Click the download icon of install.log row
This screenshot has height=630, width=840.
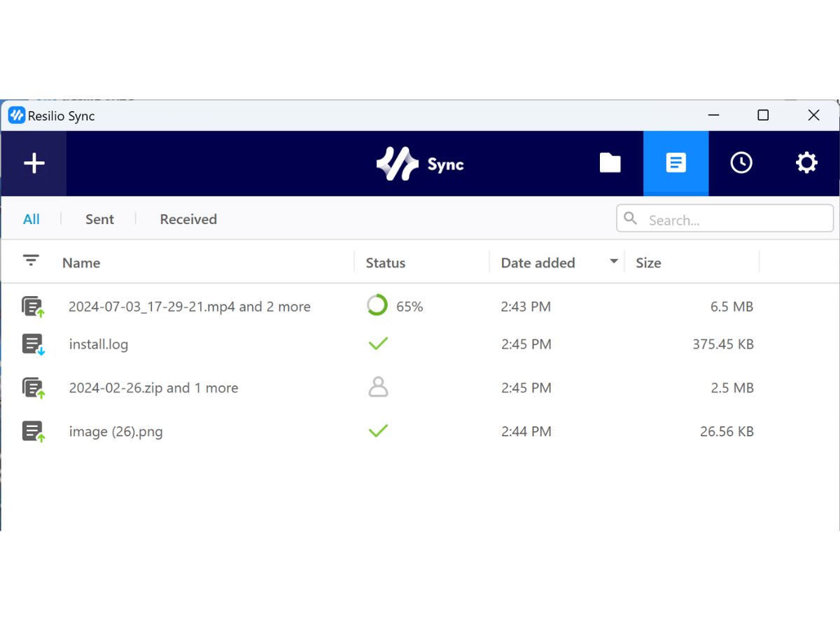(x=33, y=344)
